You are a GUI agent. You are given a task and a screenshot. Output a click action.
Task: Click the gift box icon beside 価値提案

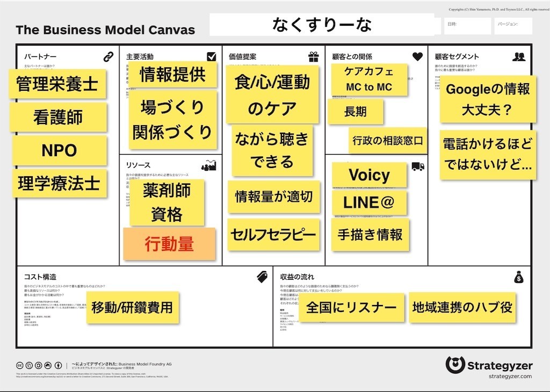[x=314, y=56]
